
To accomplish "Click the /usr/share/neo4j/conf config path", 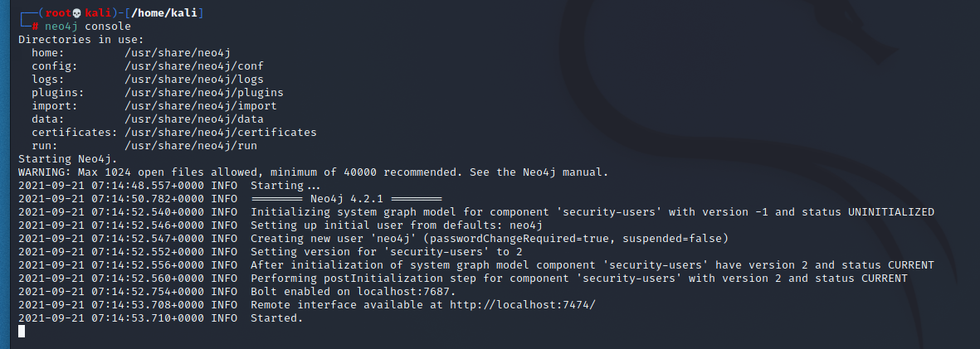I will [x=193, y=66].
